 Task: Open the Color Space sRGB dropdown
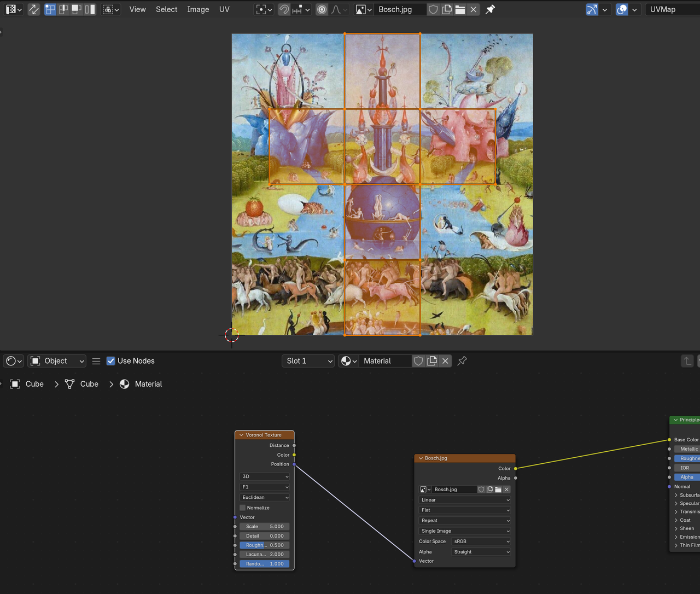[481, 541]
